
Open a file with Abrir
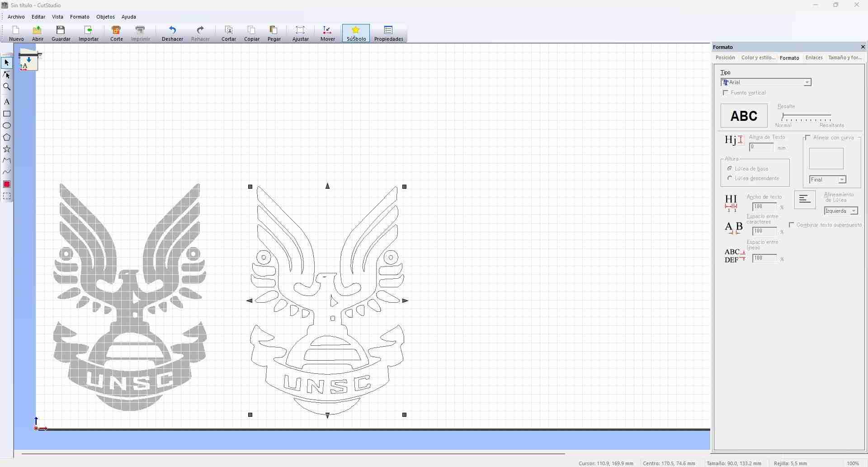38,33
